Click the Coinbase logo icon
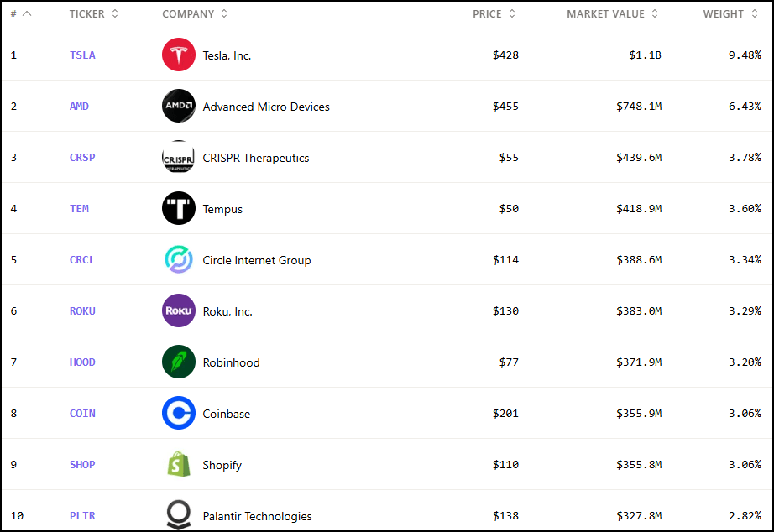The image size is (774, 532). pos(179,413)
